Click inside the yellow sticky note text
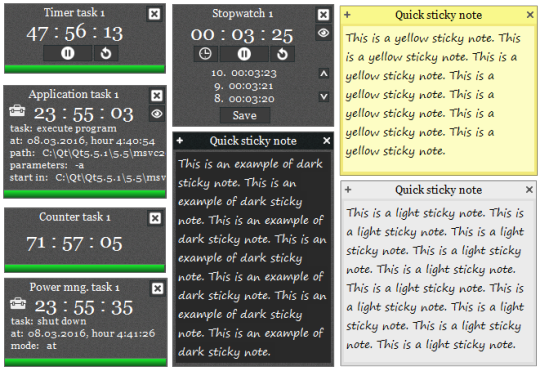The image size is (540, 371). pos(438,99)
